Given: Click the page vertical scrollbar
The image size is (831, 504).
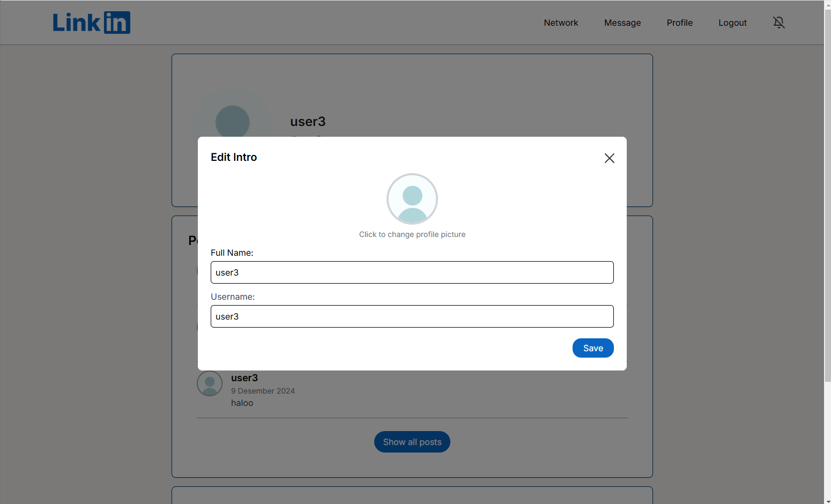Looking at the screenshot, I should pyautogui.click(x=827, y=196).
